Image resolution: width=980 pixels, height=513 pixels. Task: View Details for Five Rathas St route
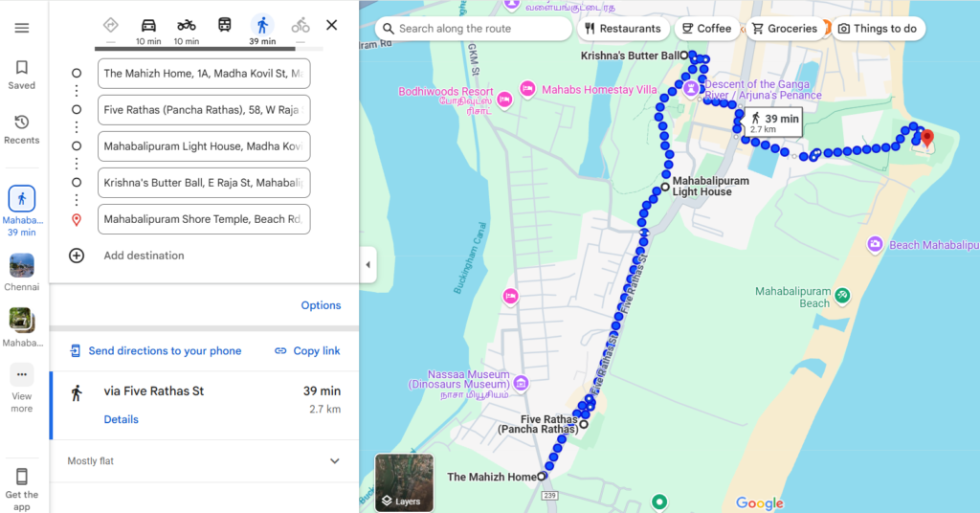122,419
